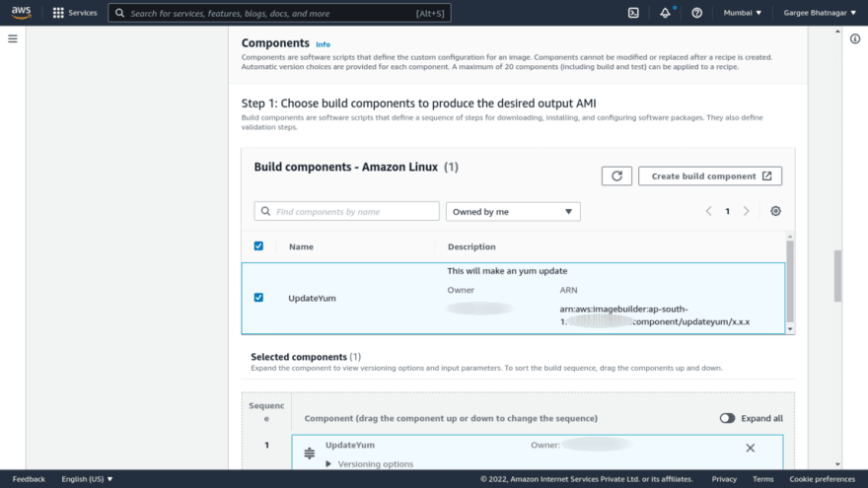The width and height of the screenshot is (868, 488).
Task: Open the Components Info link
Action: 323,44
